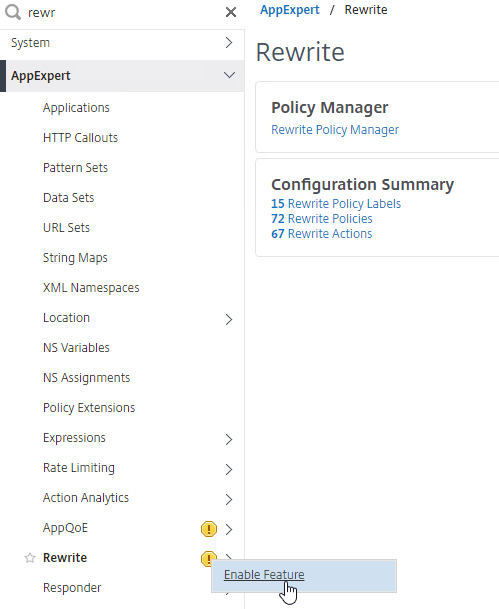Expand the System menu chevron
Viewport: 499px width, 609px height.
[x=229, y=43]
